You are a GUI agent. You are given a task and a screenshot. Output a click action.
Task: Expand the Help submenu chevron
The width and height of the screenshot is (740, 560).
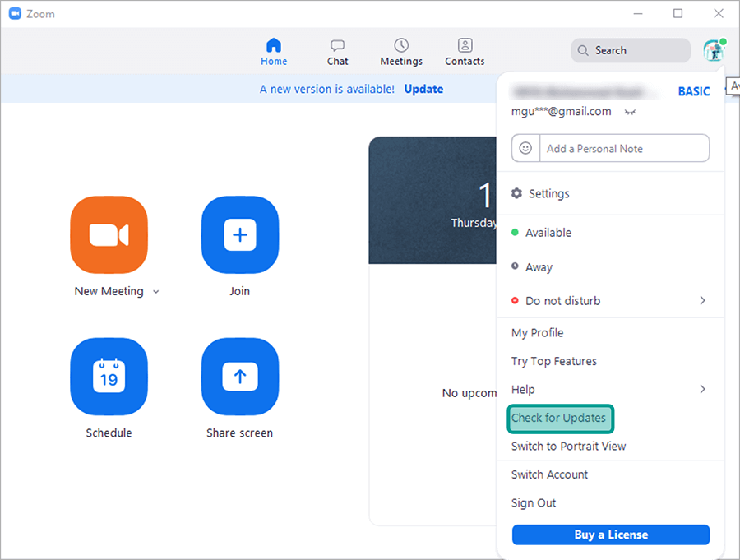703,389
